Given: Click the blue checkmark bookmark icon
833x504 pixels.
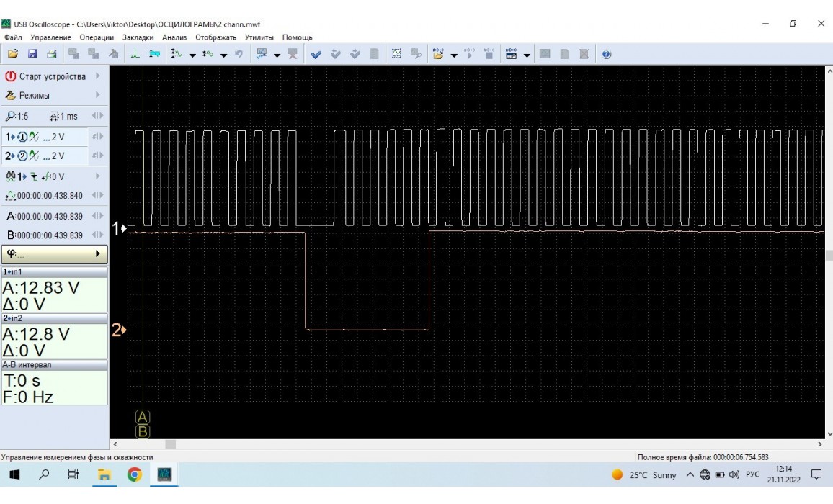Looking at the screenshot, I should [316, 54].
